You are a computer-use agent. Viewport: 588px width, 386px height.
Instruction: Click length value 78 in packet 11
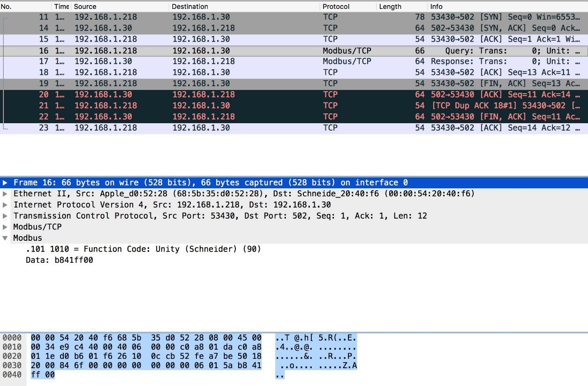click(x=420, y=17)
